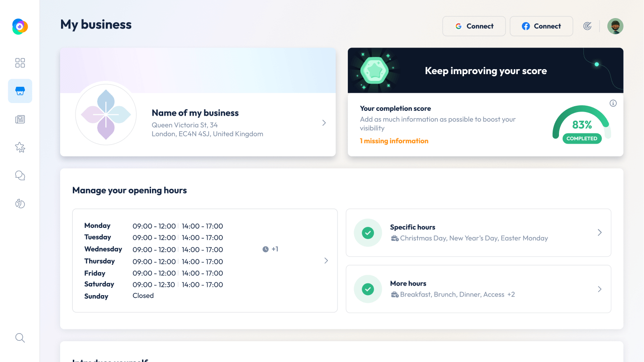644x362 pixels.
Task: Click the magnifier search icon in sidebar
Action: tap(20, 338)
